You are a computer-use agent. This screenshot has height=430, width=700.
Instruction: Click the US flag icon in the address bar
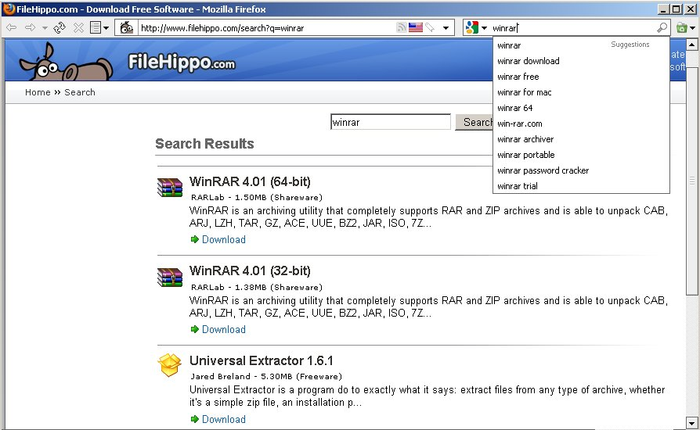[x=416, y=28]
